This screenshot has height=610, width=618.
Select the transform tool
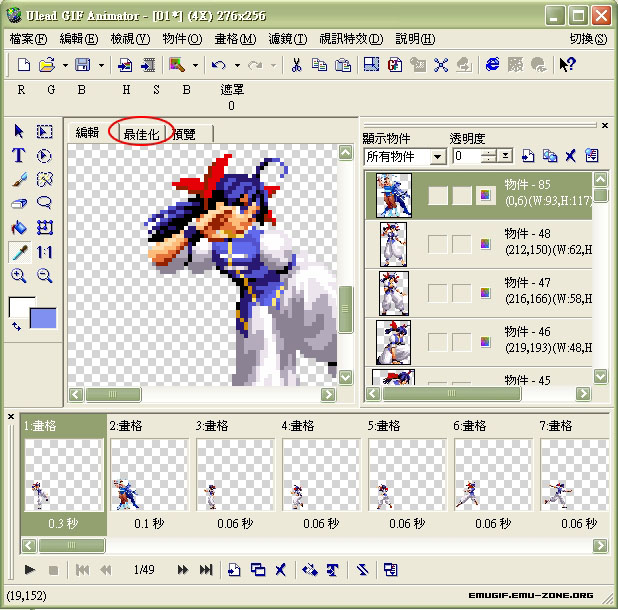44,227
